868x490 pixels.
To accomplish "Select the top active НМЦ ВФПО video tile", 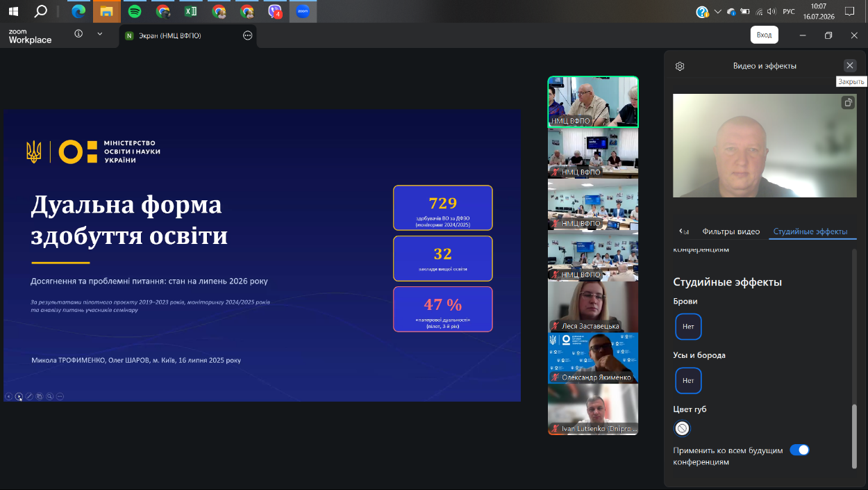I will pos(593,101).
